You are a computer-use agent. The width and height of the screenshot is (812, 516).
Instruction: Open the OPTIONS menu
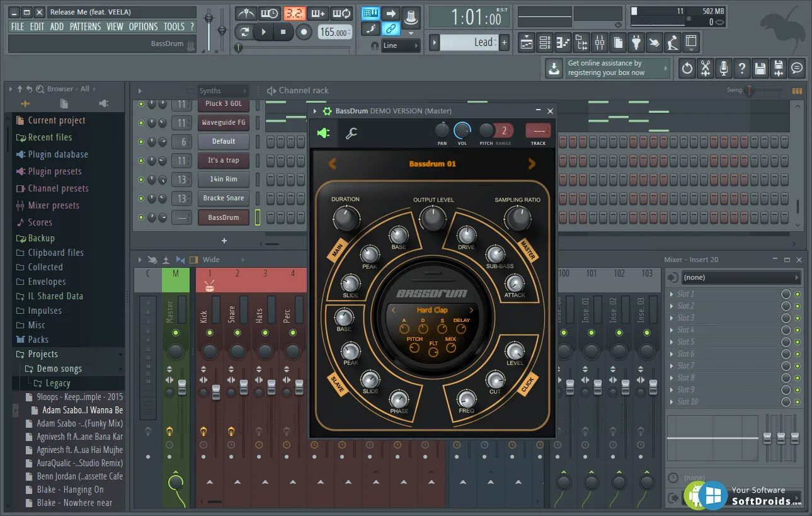pos(143,26)
